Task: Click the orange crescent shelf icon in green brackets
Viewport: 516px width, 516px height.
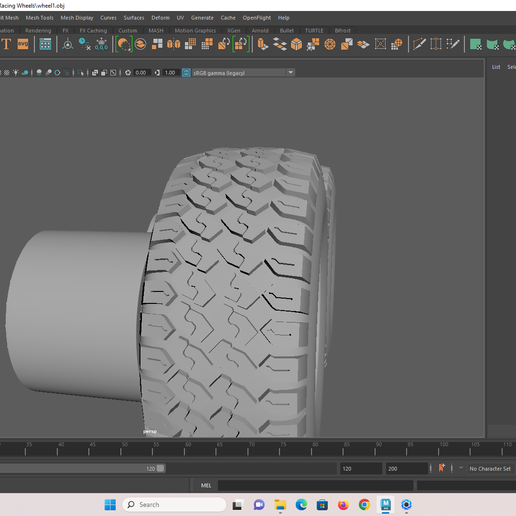Action: coord(124,44)
